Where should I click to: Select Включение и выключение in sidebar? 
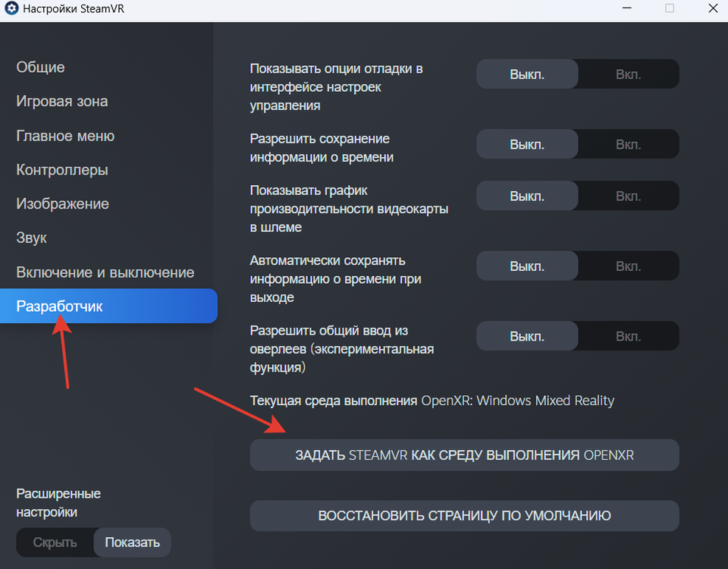click(105, 272)
